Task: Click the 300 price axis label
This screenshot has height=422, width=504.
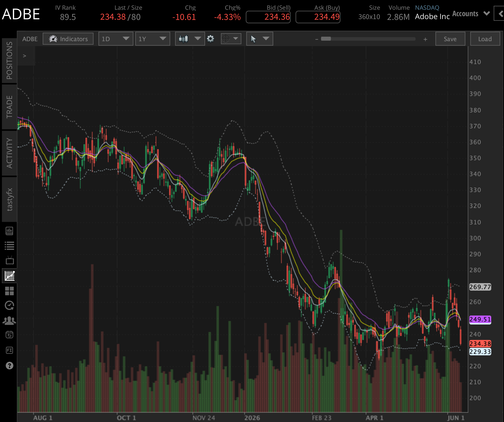Action: tap(475, 238)
